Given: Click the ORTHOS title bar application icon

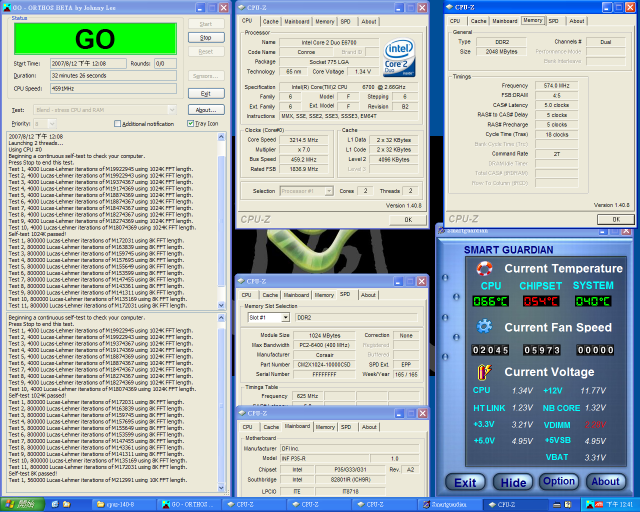Looking at the screenshot, I should pos(7,7).
